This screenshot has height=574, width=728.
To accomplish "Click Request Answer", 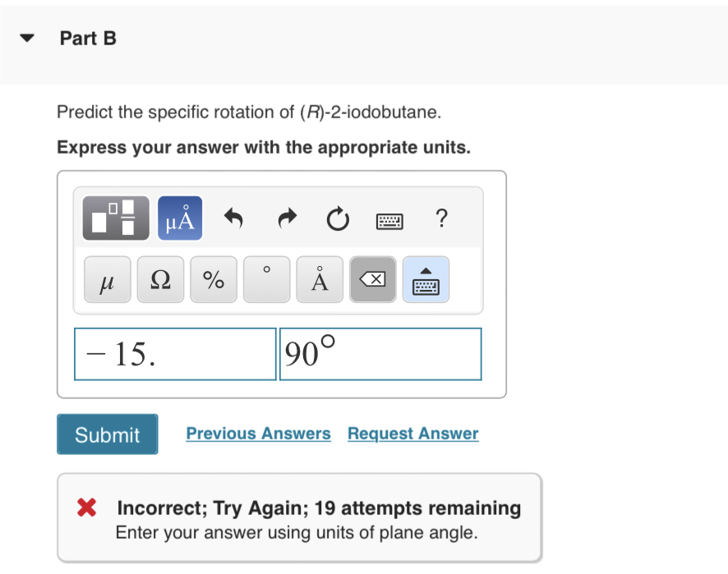I will pyautogui.click(x=412, y=434).
